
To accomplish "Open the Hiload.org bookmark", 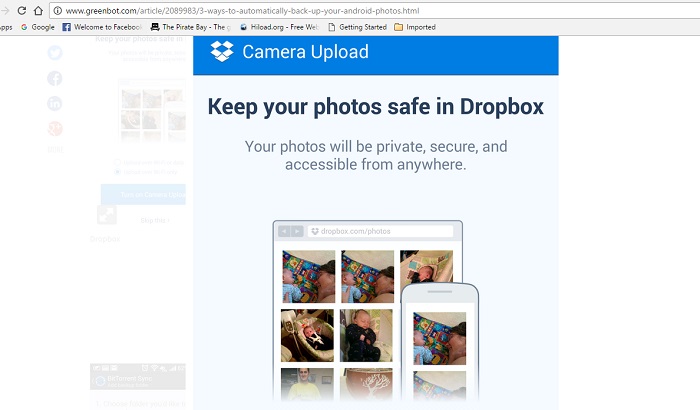I will point(279,27).
